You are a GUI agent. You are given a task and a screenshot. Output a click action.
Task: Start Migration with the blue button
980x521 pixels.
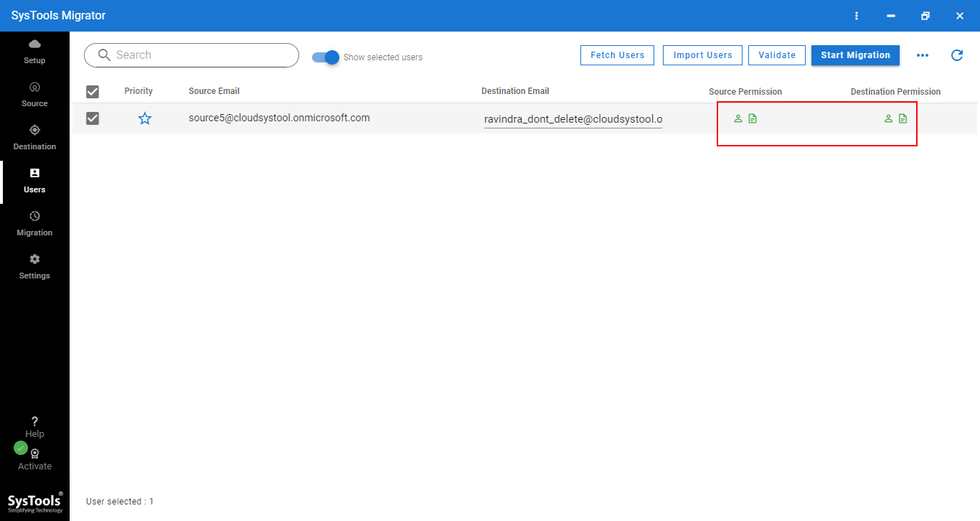[x=855, y=55]
